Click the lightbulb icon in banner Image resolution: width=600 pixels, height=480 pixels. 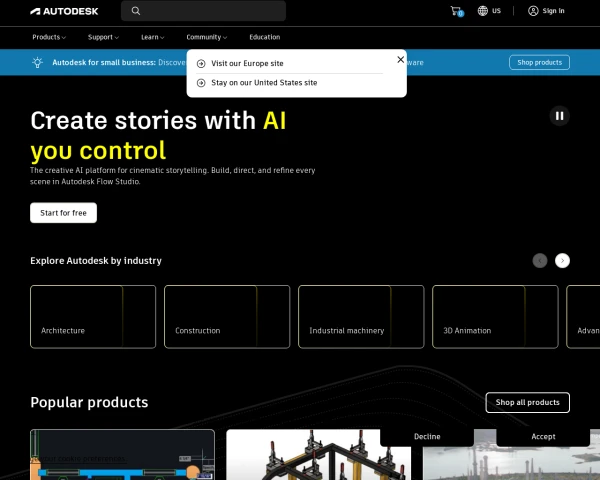(38, 62)
